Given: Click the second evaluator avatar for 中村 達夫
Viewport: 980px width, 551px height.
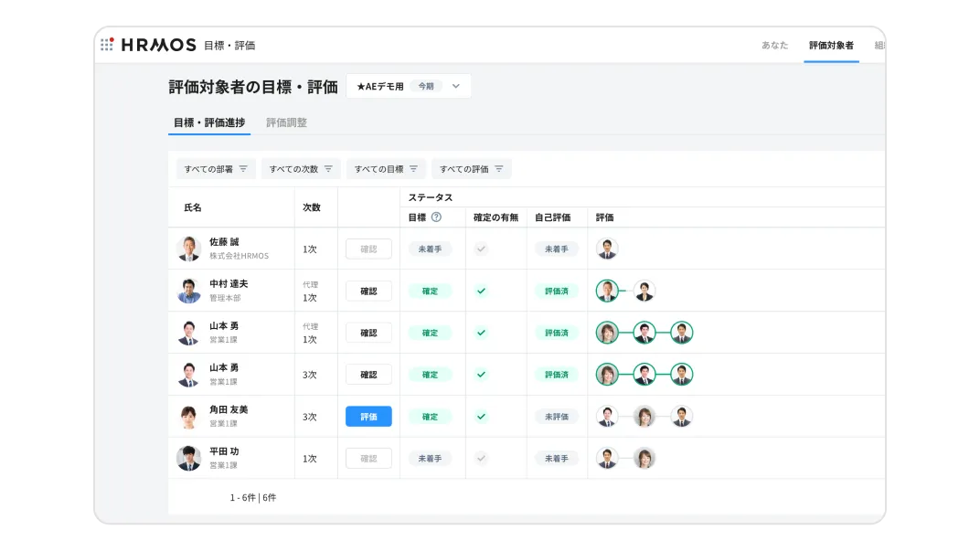Looking at the screenshot, I should (644, 291).
